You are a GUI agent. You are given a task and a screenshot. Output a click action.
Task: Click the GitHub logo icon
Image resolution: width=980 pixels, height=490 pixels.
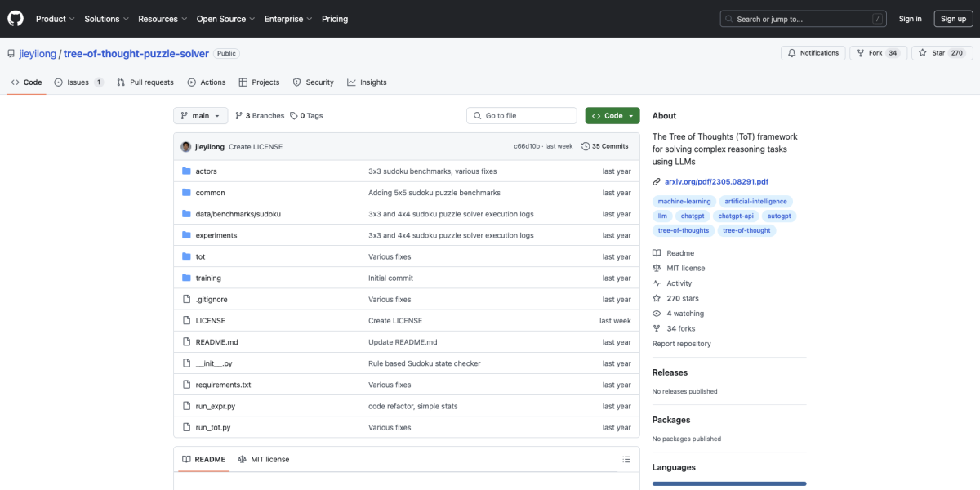pos(16,19)
